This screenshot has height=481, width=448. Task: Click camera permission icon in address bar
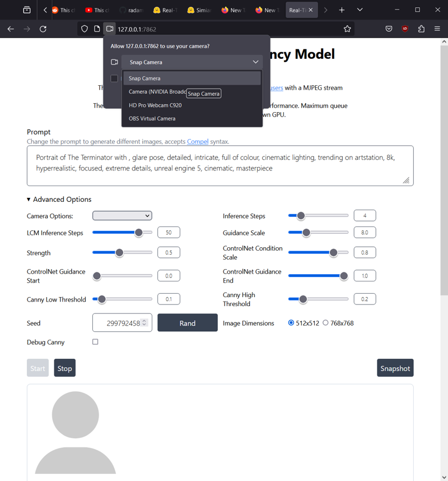click(x=109, y=29)
